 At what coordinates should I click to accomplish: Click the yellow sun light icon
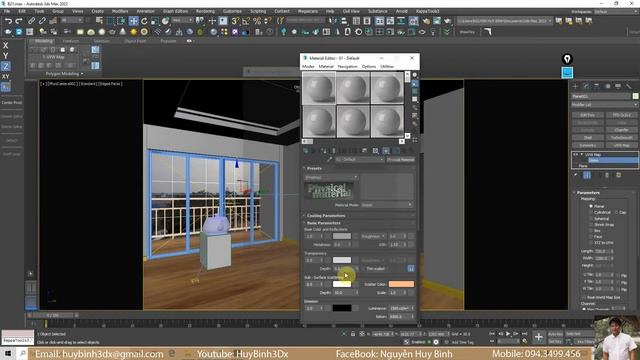tap(133, 32)
